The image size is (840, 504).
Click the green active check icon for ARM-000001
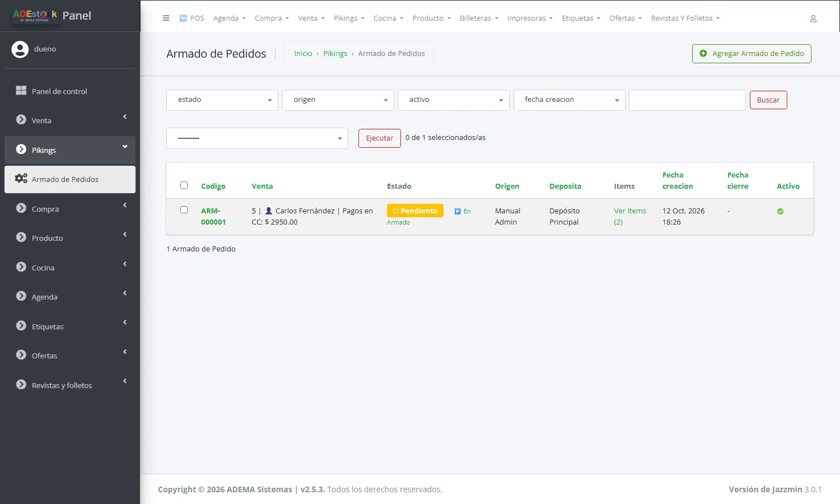coord(780,211)
